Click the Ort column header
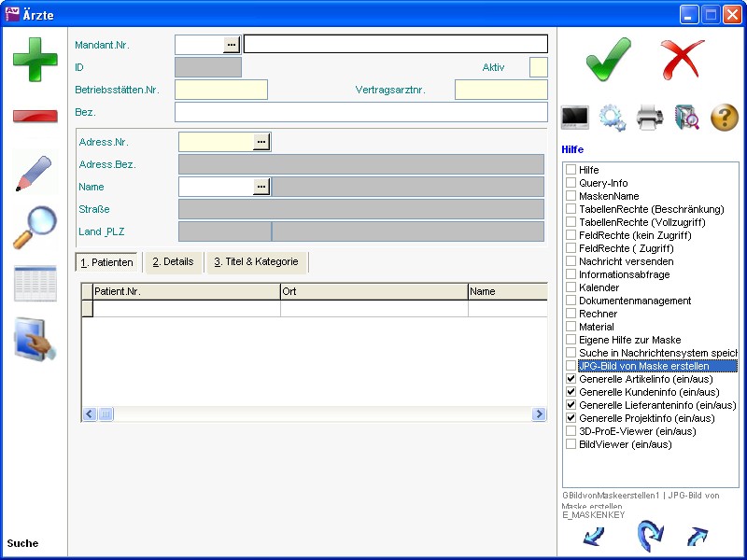The width and height of the screenshot is (747, 560). 373,292
